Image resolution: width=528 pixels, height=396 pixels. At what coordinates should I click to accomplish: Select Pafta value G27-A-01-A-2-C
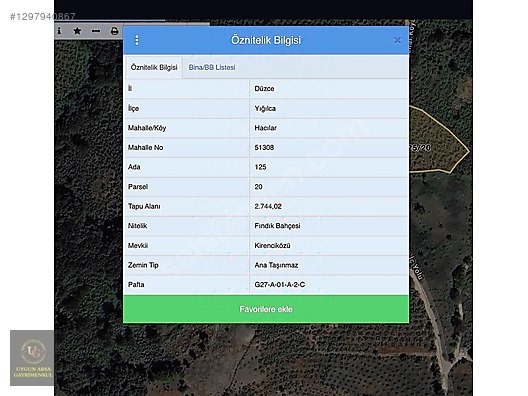pos(279,285)
